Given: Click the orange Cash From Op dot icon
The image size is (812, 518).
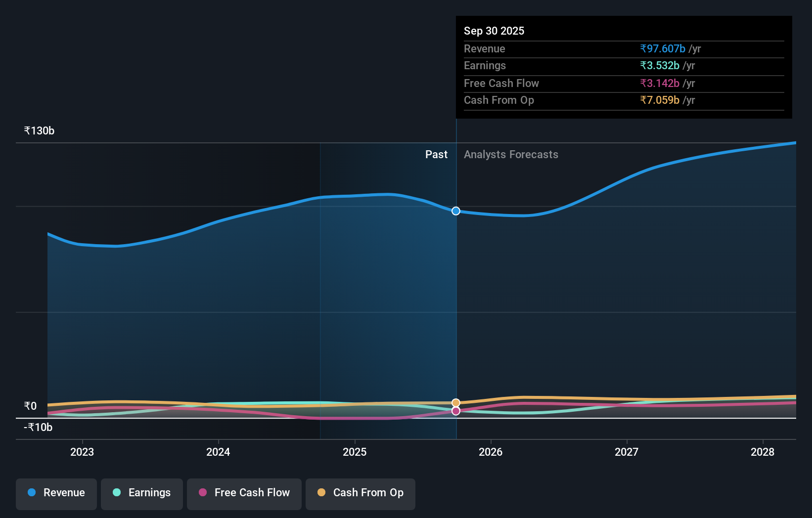Looking at the screenshot, I should coord(321,493).
